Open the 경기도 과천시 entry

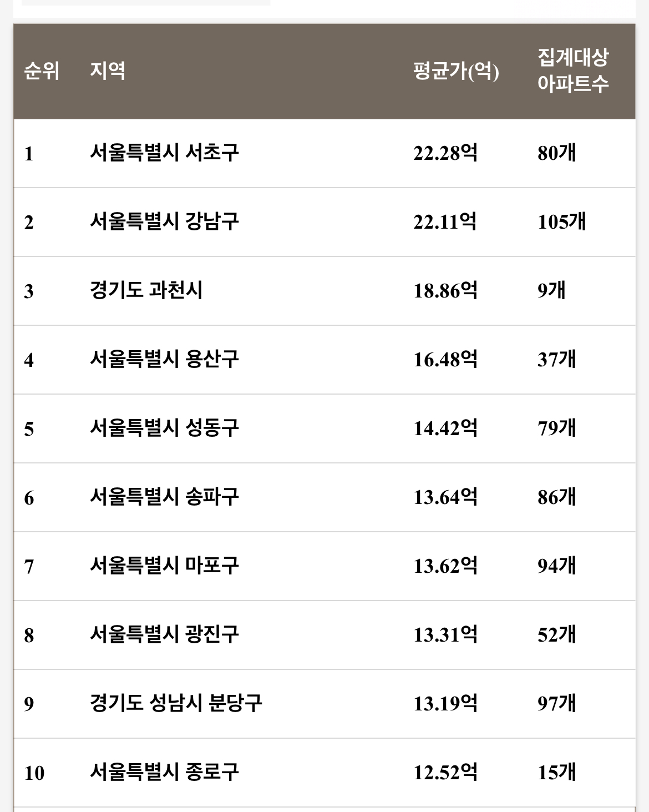146,290
